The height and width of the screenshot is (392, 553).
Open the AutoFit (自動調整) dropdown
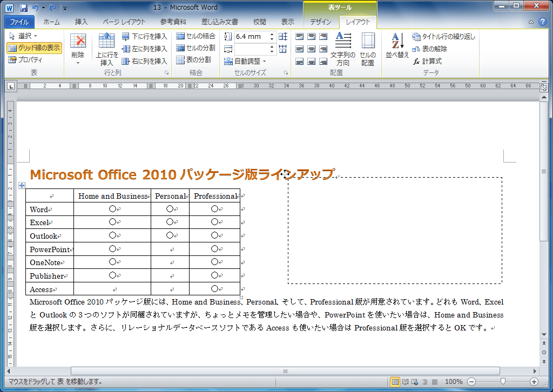pyautogui.click(x=245, y=61)
